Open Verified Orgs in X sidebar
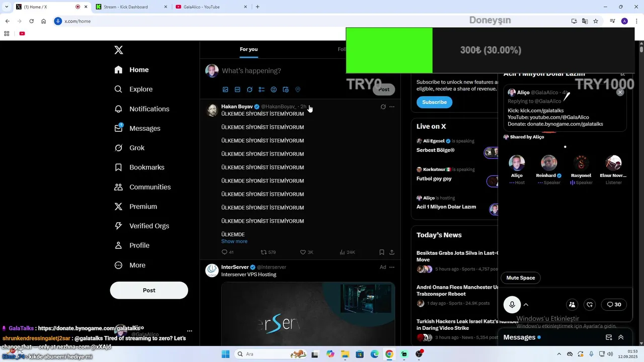The width and height of the screenshot is (644, 362). 142,226
